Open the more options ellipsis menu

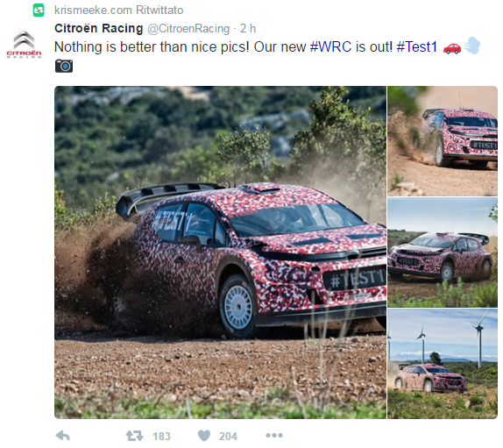(x=274, y=436)
